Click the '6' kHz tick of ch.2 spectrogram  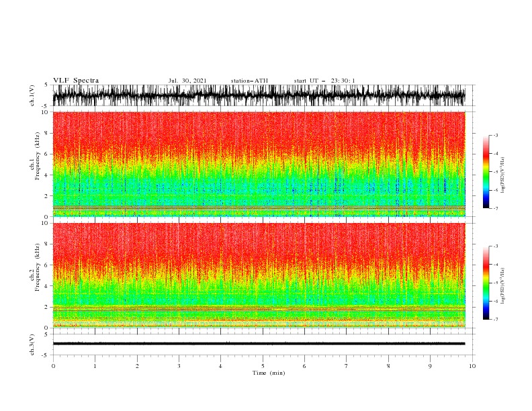click(x=48, y=265)
